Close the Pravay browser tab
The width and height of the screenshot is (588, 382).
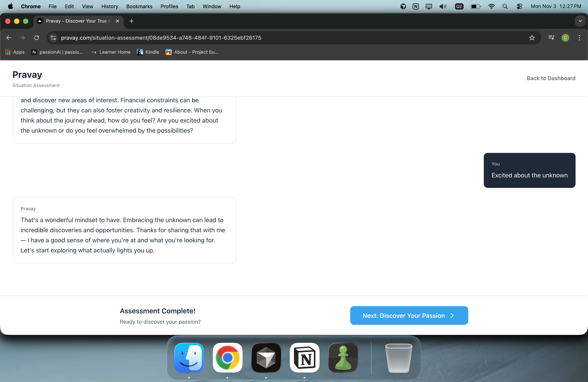(x=118, y=21)
